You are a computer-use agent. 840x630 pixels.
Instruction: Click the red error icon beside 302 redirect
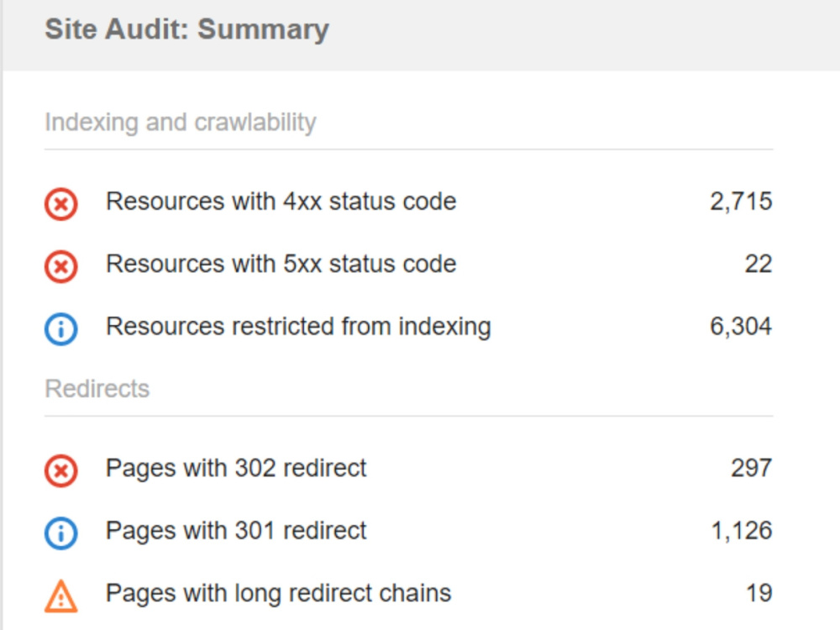coord(61,471)
